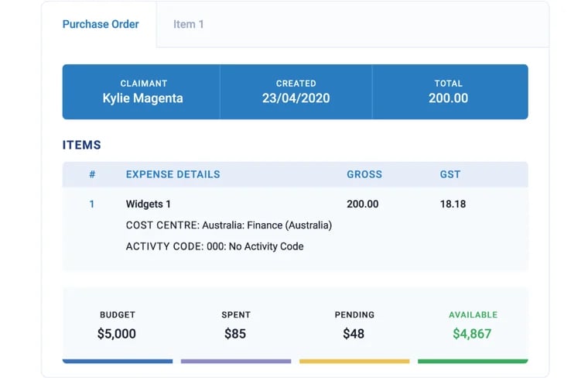This screenshot has width=588, height=378.
Task: Click the green Available progress bar
Action: [x=473, y=361]
